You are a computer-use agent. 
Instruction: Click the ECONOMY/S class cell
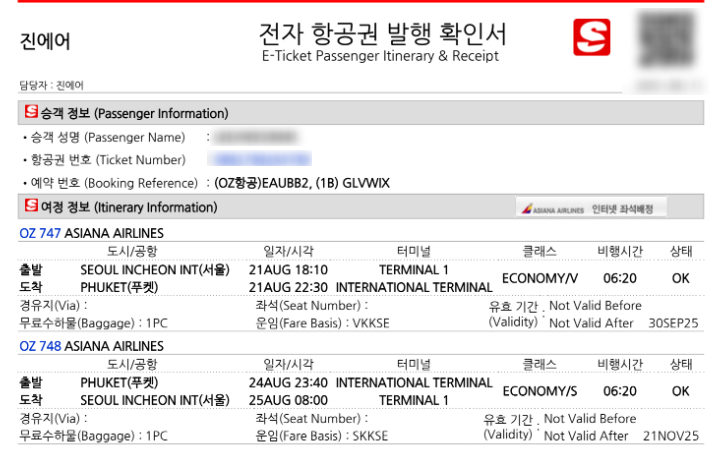(540, 391)
